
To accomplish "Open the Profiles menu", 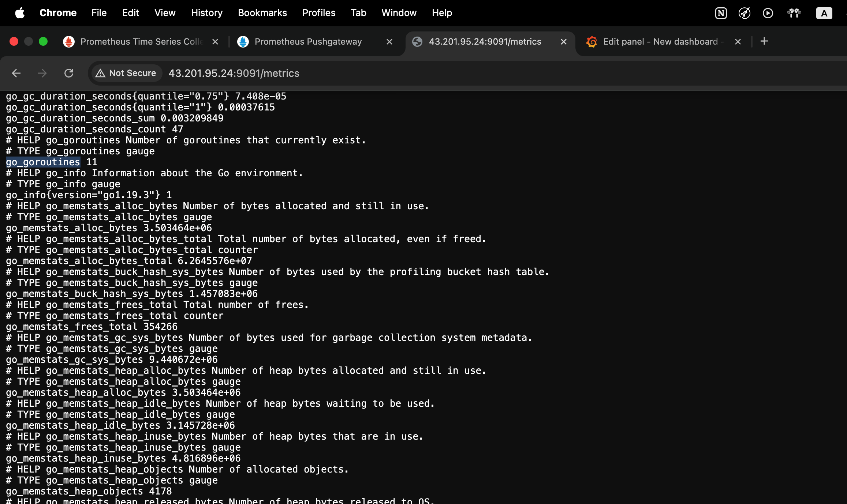I will 318,13.
